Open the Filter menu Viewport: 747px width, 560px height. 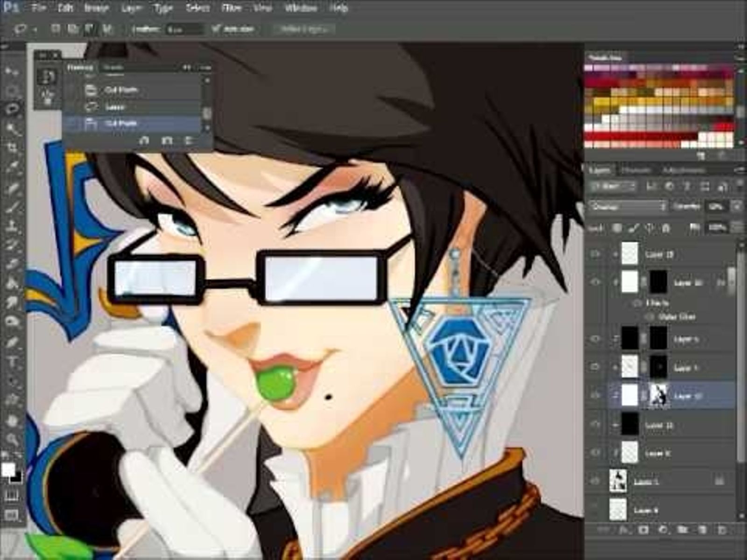[x=232, y=8]
